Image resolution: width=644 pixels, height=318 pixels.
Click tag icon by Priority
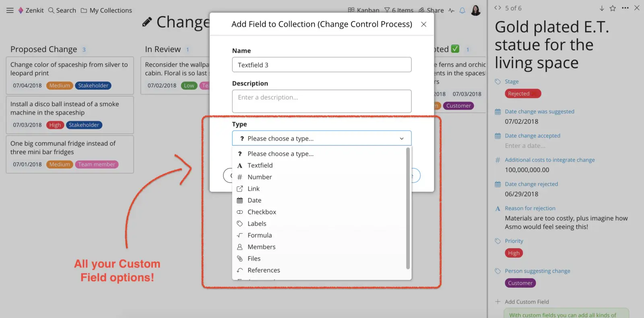coord(497,241)
